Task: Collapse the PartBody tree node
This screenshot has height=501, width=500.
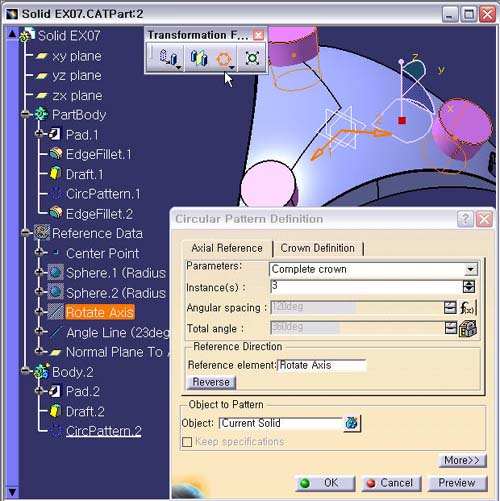Action: [25, 114]
